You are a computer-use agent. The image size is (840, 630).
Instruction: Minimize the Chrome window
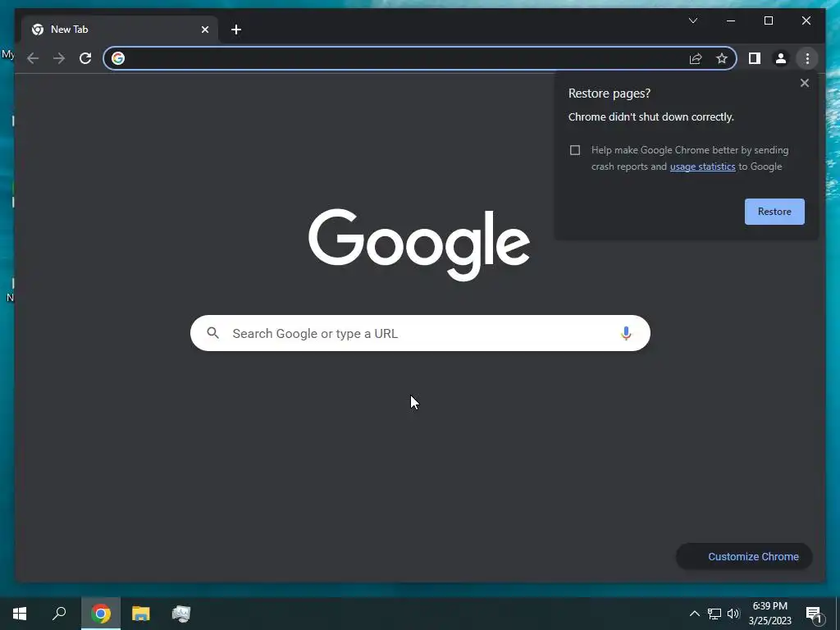731,21
